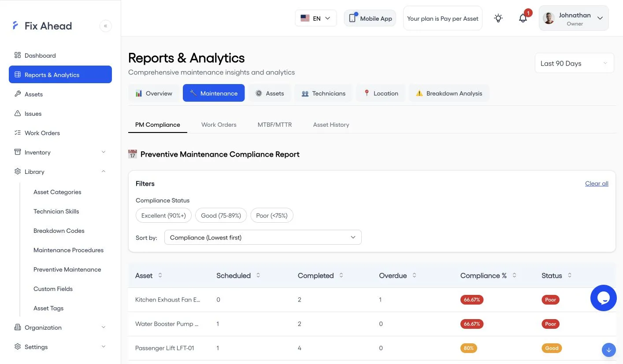623x364 pixels.
Task: Open the chat support bubble
Action: [603, 298]
